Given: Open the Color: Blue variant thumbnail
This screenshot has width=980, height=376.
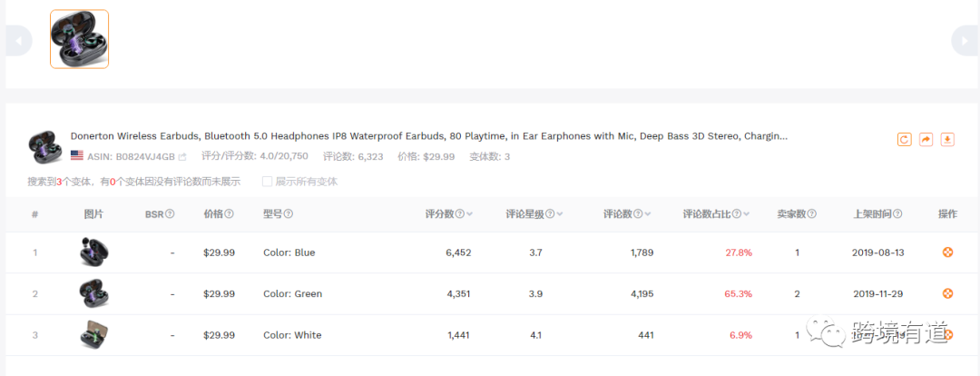Looking at the screenshot, I should coord(93,252).
